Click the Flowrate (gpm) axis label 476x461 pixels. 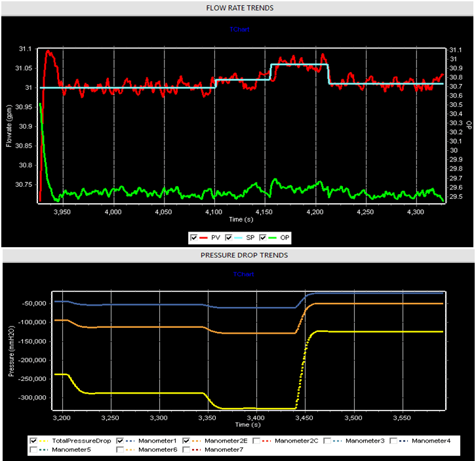click(x=10, y=125)
